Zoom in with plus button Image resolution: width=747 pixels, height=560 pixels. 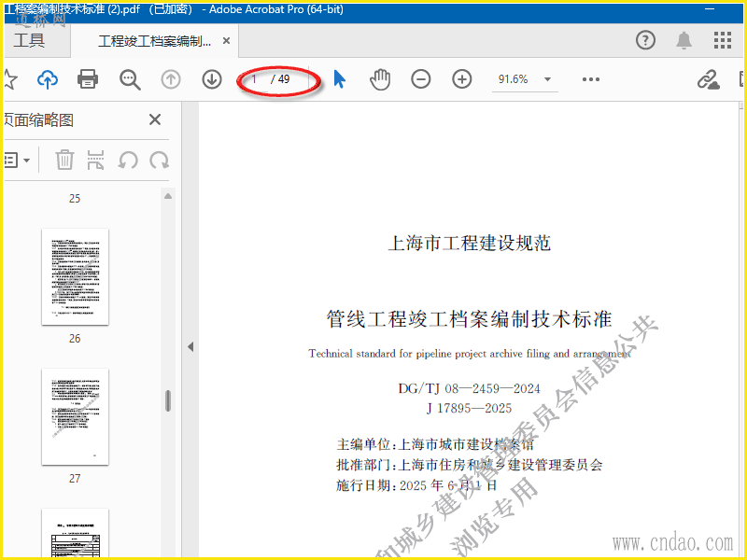[x=461, y=79]
